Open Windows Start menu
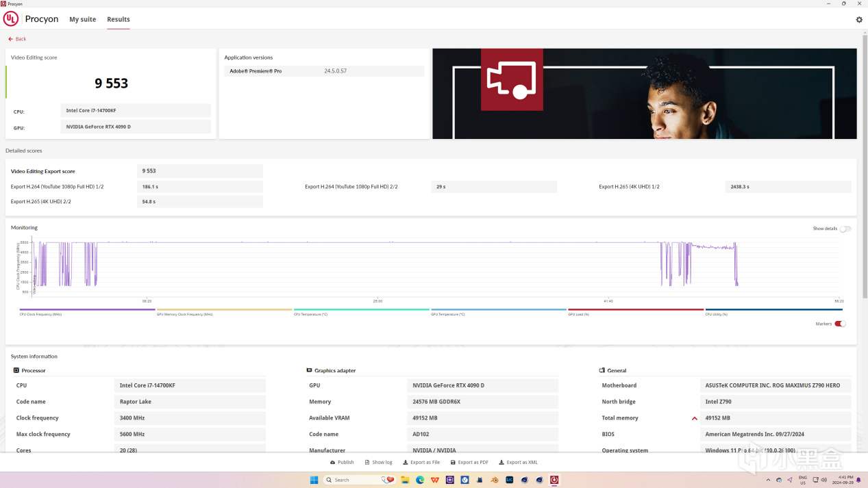The width and height of the screenshot is (868, 488). click(x=314, y=480)
